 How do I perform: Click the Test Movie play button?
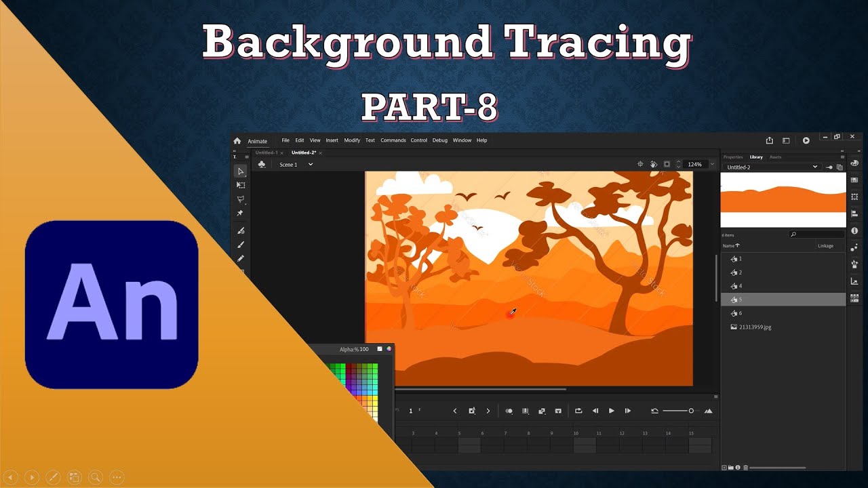806,140
